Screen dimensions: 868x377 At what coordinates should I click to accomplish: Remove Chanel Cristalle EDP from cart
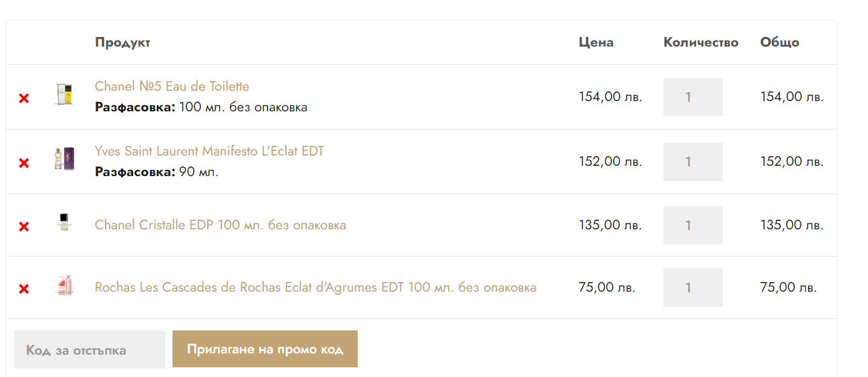(24, 226)
